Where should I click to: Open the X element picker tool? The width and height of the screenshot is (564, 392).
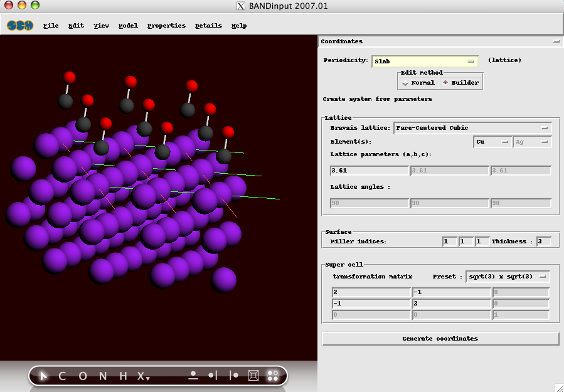[x=142, y=376]
